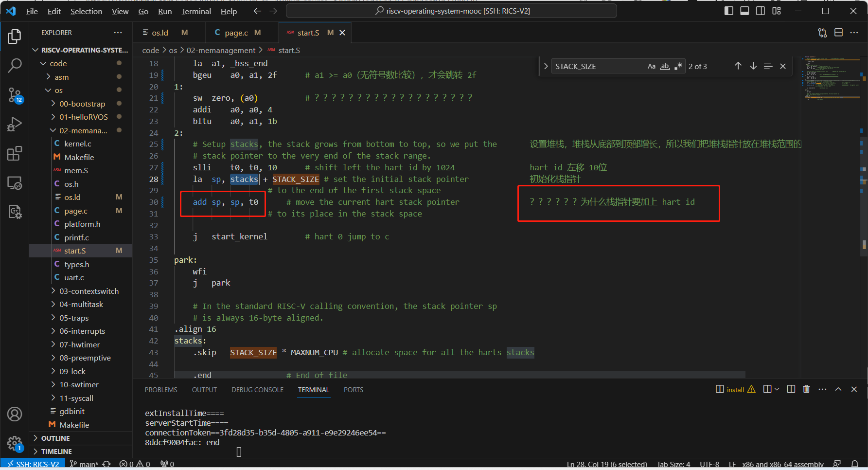Split the editor right
868x470 pixels.
tap(838, 33)
